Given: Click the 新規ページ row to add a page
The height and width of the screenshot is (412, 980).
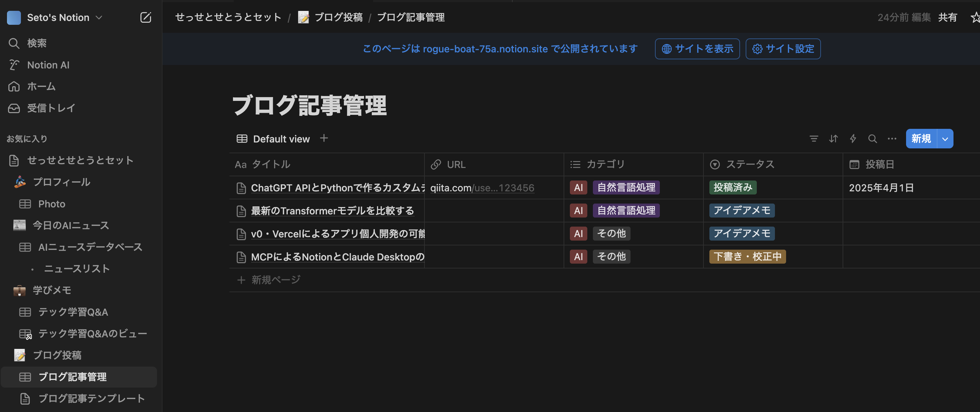Looking at the screenshot, I should 276,280.
